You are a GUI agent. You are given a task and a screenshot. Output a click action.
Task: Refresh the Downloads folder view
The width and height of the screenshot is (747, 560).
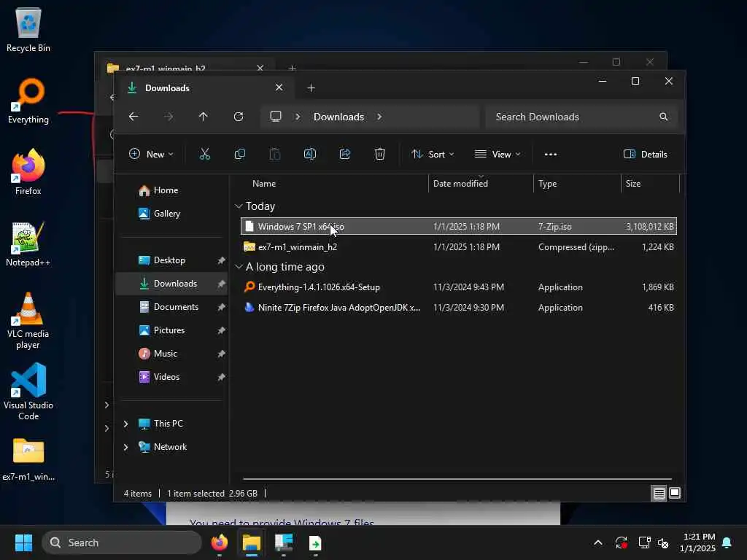pyautogui.click(x=239, y=117)
